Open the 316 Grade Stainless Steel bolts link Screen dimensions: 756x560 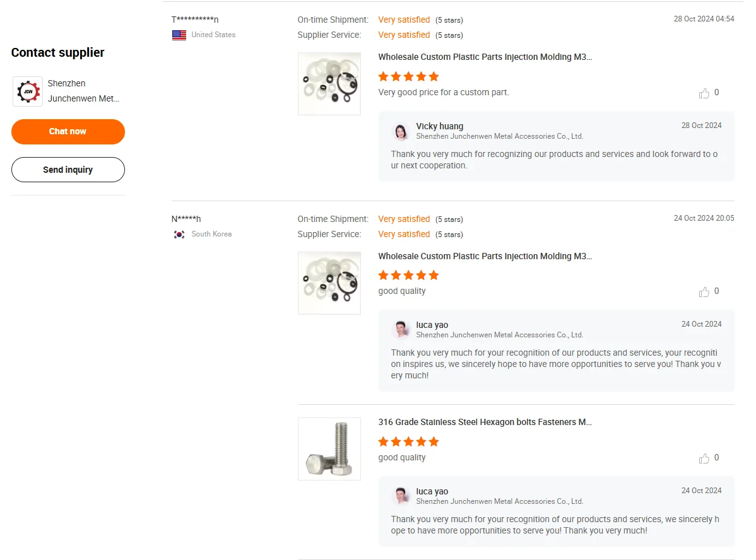coord(485,422)
